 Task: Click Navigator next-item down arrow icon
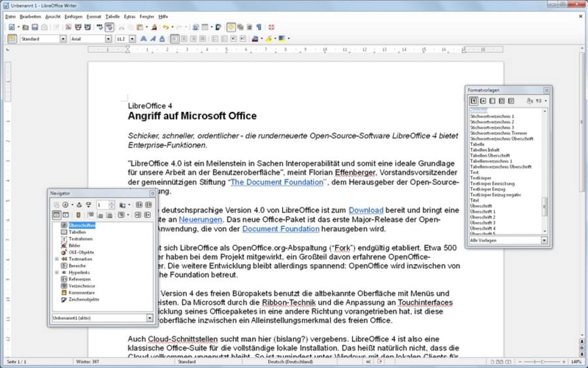coord(88,205)
